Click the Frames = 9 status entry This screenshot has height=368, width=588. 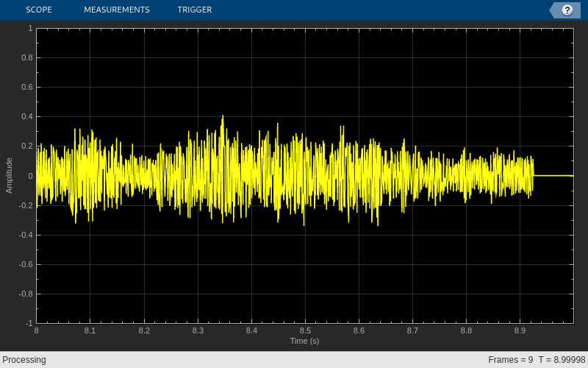(510, 360)
